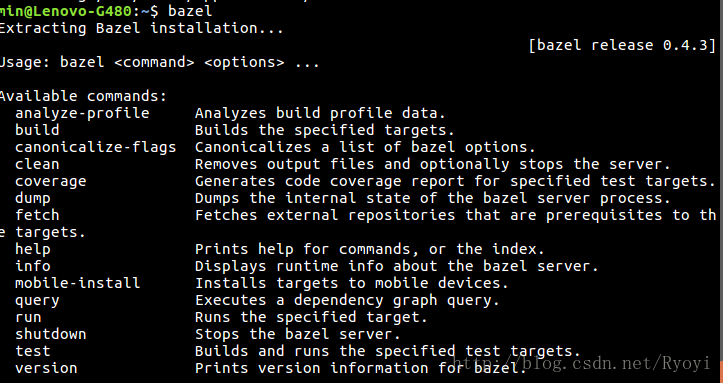Viewport: 723px width, 383px height.
Task: Select the build command text
Action: point(37,130)
